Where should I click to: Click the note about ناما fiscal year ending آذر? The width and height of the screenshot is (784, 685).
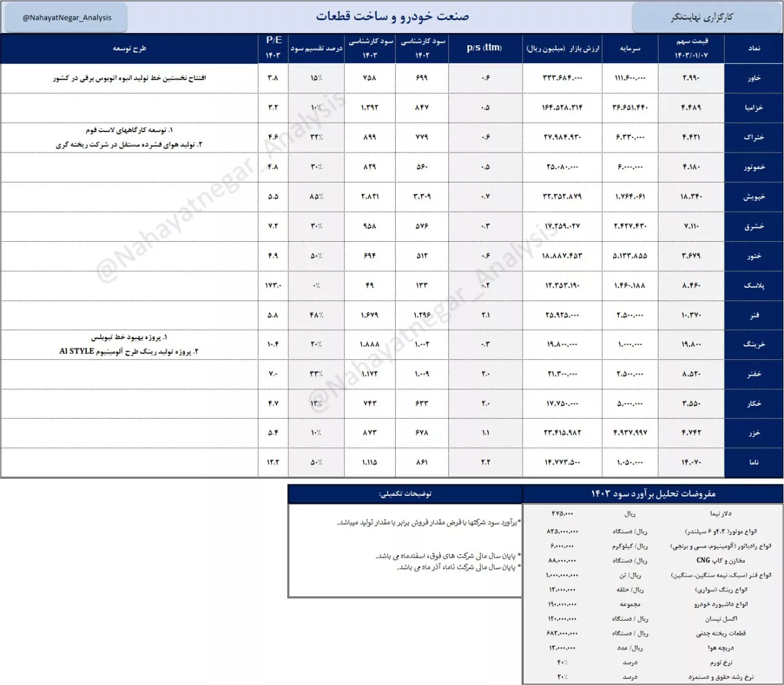click(x=459, y=567)
